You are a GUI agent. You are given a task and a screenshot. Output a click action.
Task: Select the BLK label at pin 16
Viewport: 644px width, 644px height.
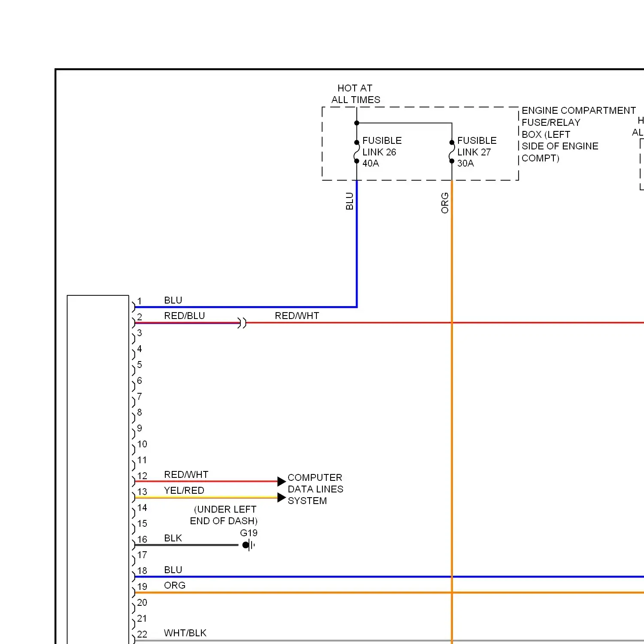(173, 538)
